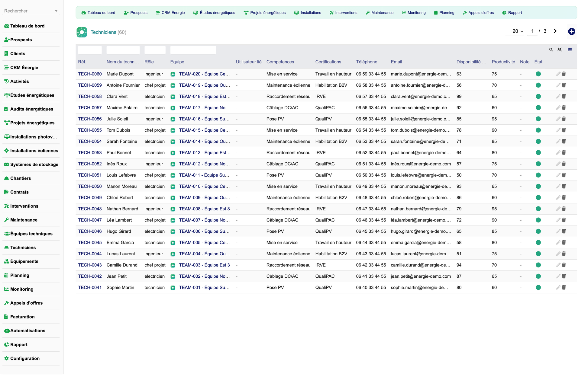The height and width of the screenshot is (380, 588).
Task: Switch to the CRM Énergie top tab
Action: [x=170, y=13]
